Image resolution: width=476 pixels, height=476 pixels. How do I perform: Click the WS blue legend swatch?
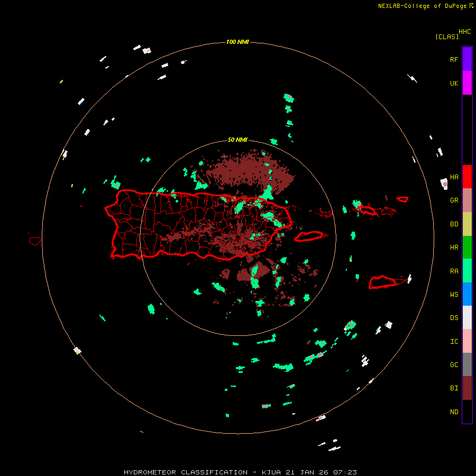(467, 294)
